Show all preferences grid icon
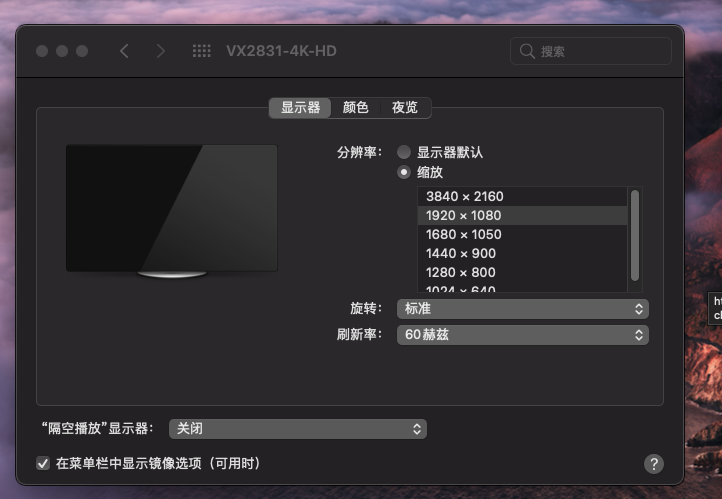The width and height of the screenshot is (722, 499). tap(201, 51)
